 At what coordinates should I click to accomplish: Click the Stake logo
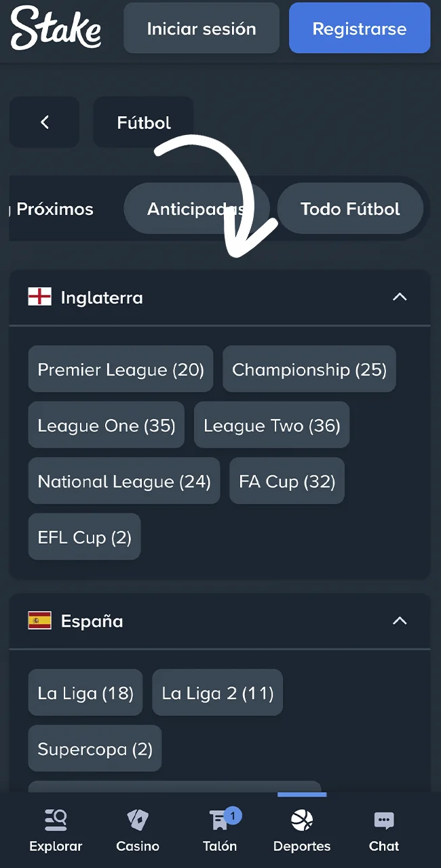coord(56,28)
